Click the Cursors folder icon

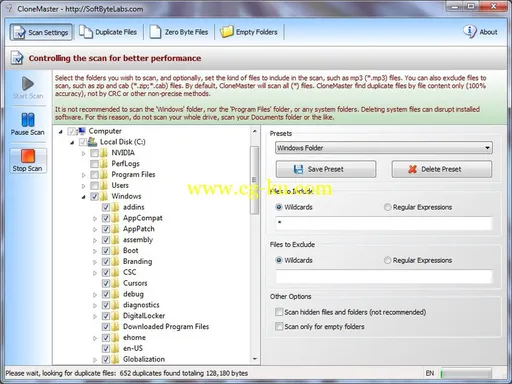(115, 283)
